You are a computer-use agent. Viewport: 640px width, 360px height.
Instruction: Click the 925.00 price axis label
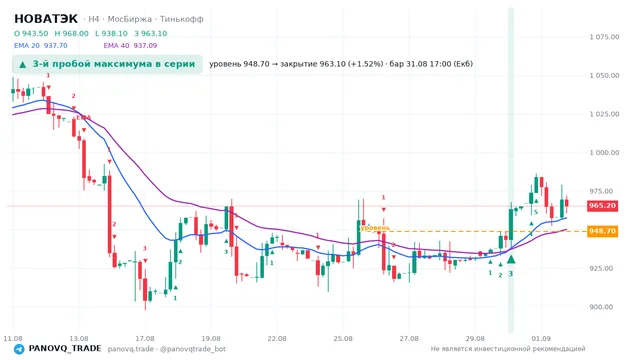point(601,269)
